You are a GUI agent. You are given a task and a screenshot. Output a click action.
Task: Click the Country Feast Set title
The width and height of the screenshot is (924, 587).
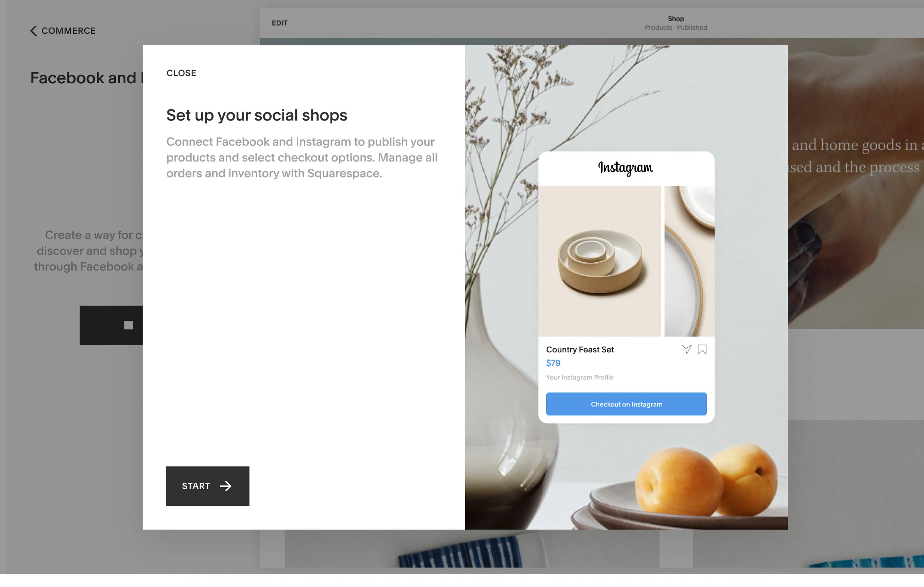coord(580,350)
